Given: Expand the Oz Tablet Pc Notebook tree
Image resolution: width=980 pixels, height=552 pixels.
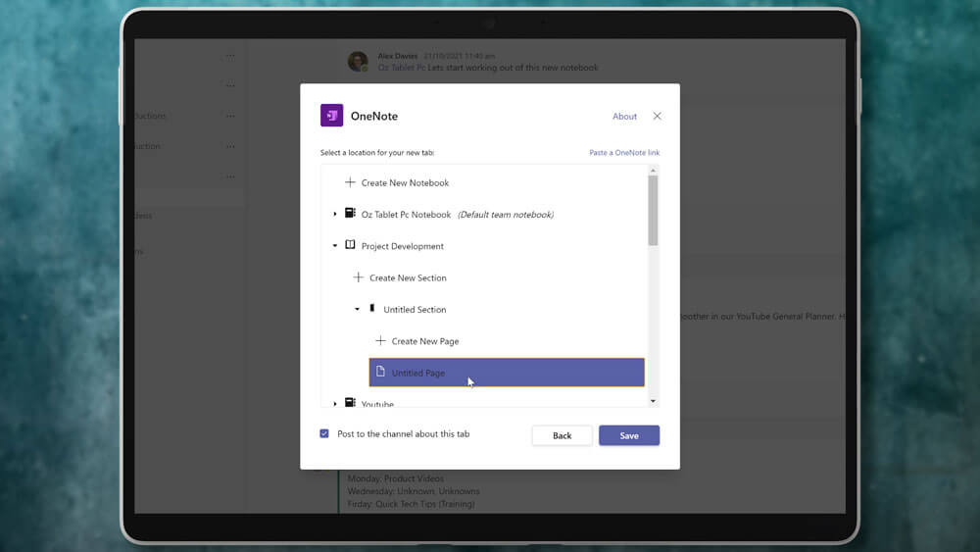Looking at the screenshot, I should pyautogui.click(x=335, y=215).
